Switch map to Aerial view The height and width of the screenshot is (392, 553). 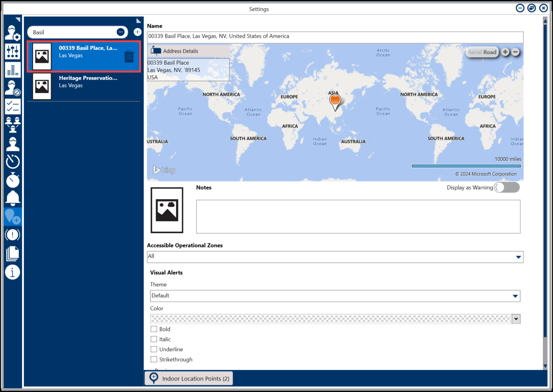coord(474,52)
